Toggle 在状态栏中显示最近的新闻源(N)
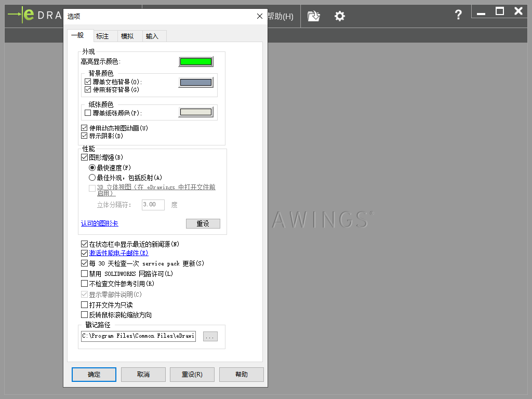Screen dimensions: 532x399 (85, 244)
